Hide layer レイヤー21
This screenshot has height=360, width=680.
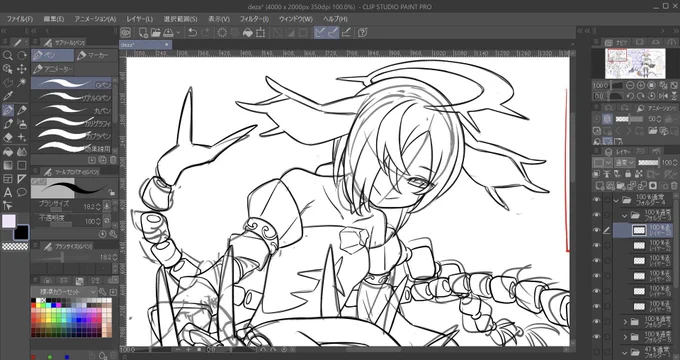click(597, 261)
